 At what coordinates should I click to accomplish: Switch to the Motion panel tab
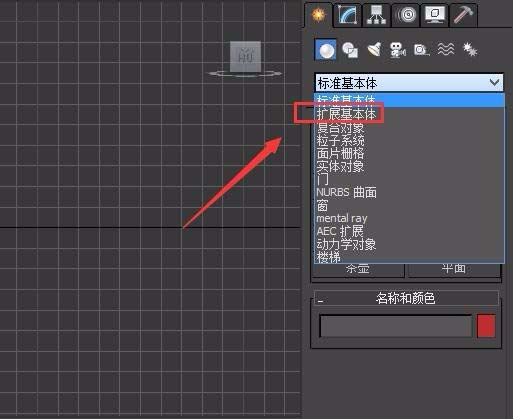pos(406,15)
